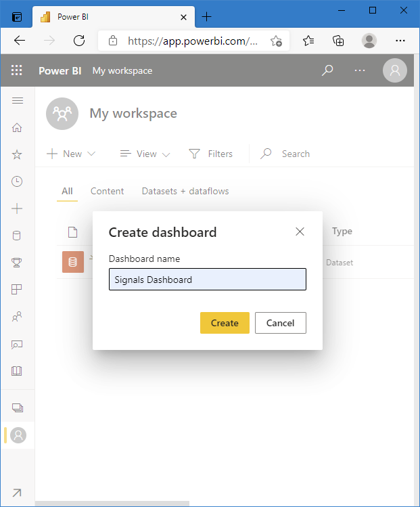Expand the View dropdown menu
This screenshot has height=507, width=420.
coord(145,154)
